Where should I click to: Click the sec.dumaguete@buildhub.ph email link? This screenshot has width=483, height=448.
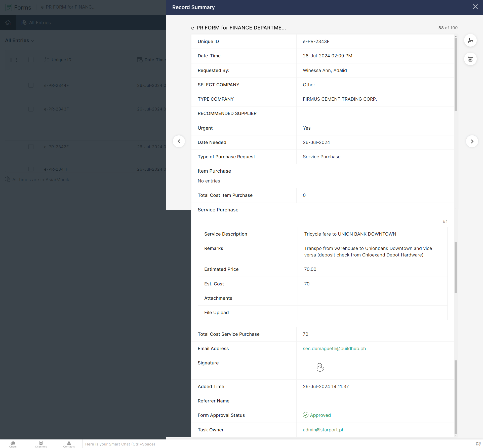[334, 349]
